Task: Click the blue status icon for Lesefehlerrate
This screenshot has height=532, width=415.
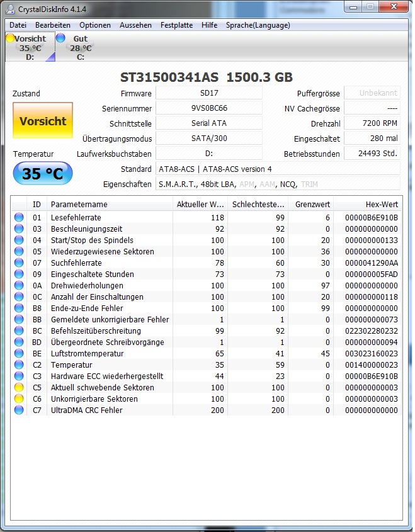Action: point(19,217)
